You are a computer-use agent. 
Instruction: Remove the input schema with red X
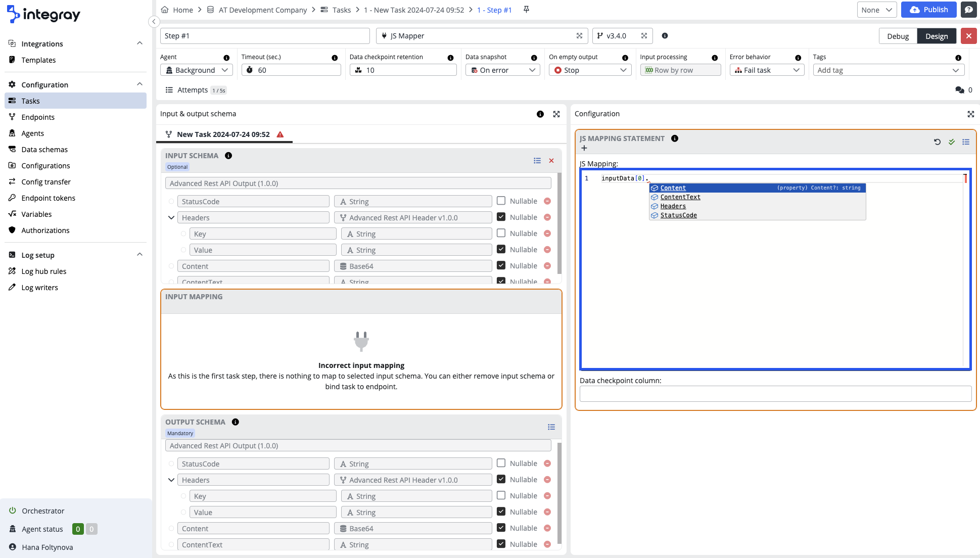coord(551,161)
